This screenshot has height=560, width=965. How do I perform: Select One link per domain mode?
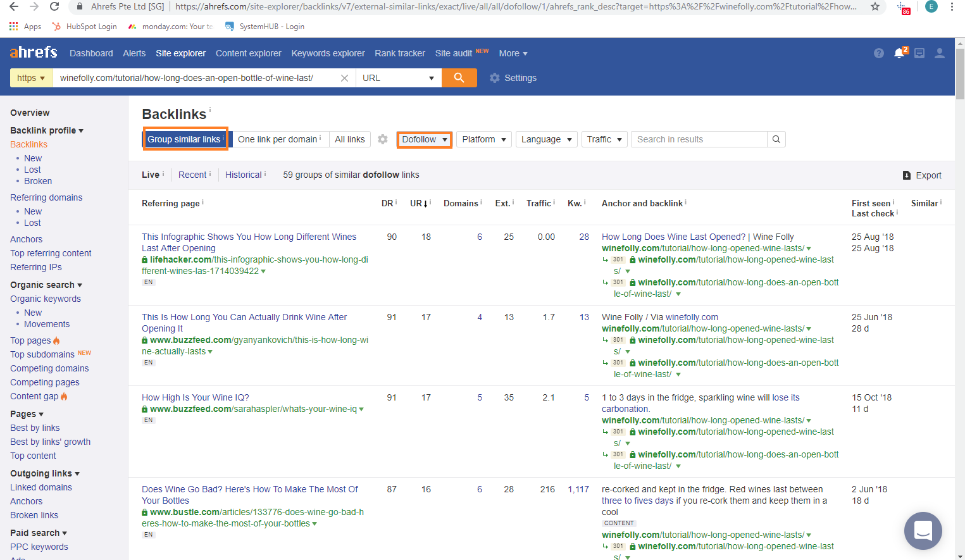279,139
